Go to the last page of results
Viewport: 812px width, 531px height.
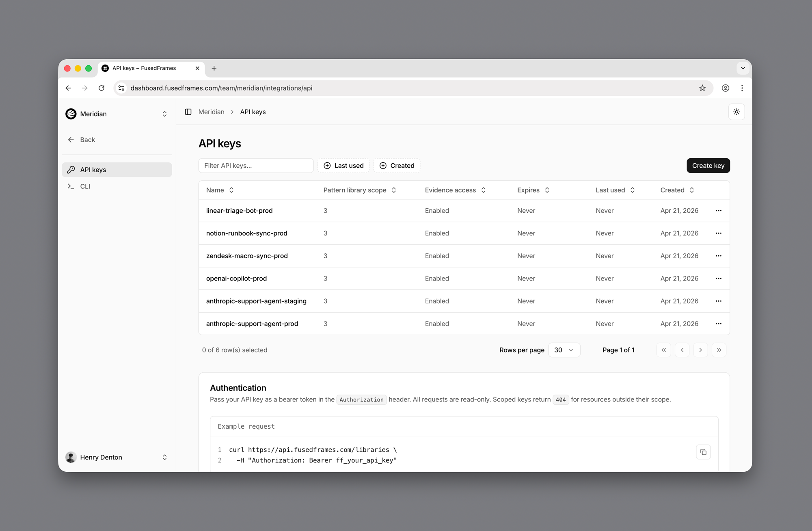(719, 350)
